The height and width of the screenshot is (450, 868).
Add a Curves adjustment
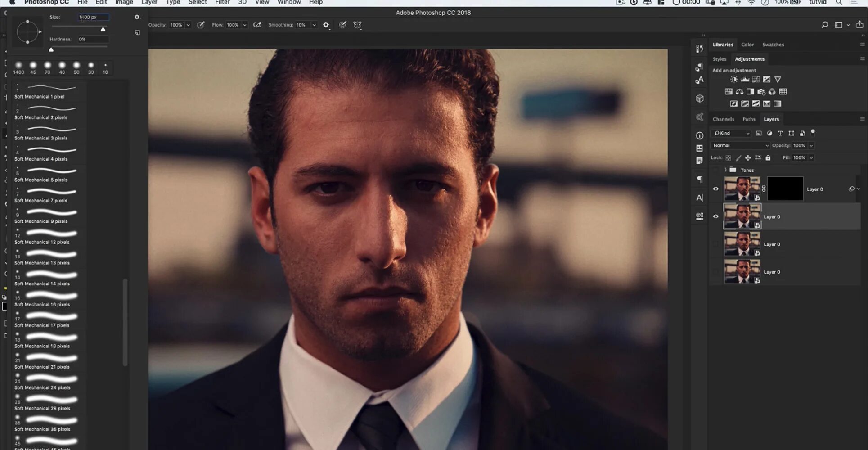tap(756, 80)
